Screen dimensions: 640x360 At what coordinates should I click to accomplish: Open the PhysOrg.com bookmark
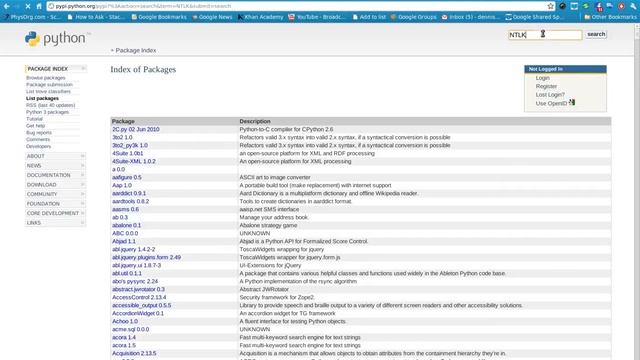tap(33, 17)
